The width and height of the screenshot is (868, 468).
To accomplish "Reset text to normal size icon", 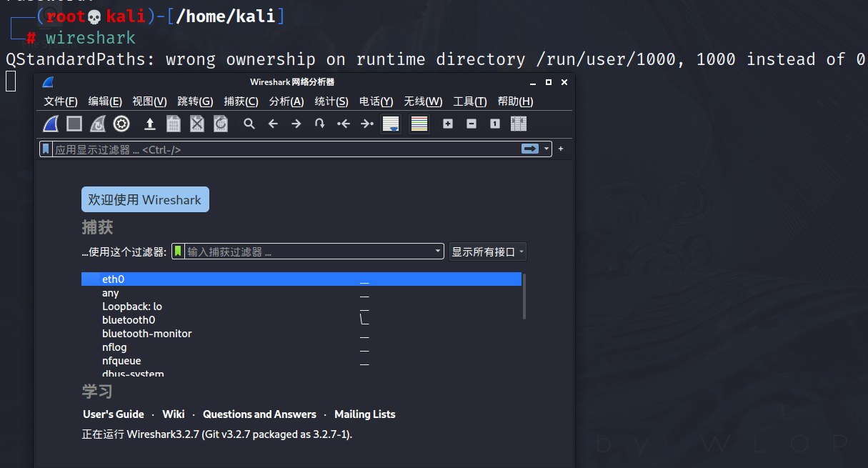I will [495, 124].
